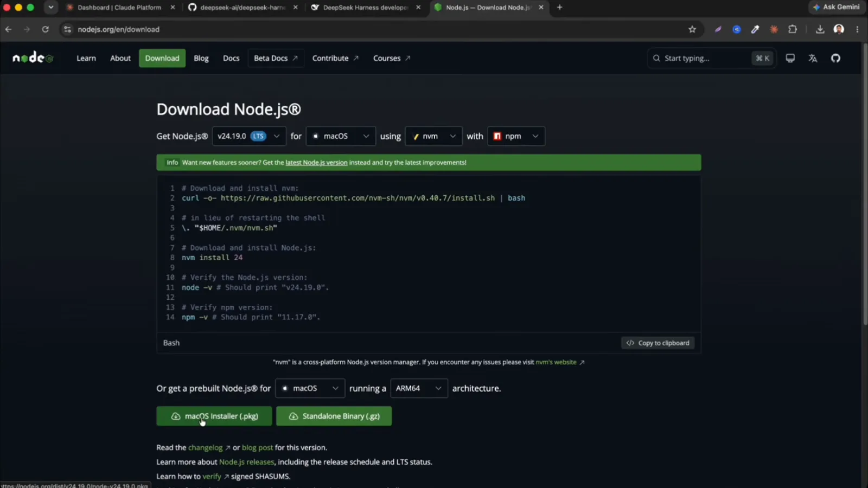868x488 pixels.
Task: Expand the nvm install method dropdown
Action: pos(433,136)
